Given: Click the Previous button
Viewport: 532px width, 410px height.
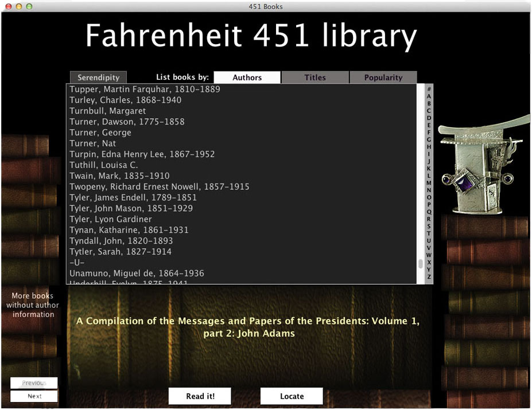Looking at the screenshot, I should point(34,383).
